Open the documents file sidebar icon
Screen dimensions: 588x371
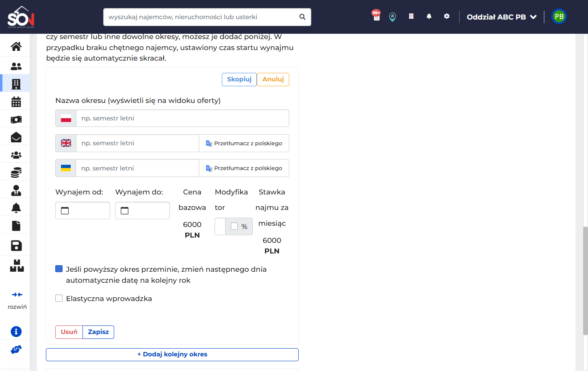coord(16,226)
